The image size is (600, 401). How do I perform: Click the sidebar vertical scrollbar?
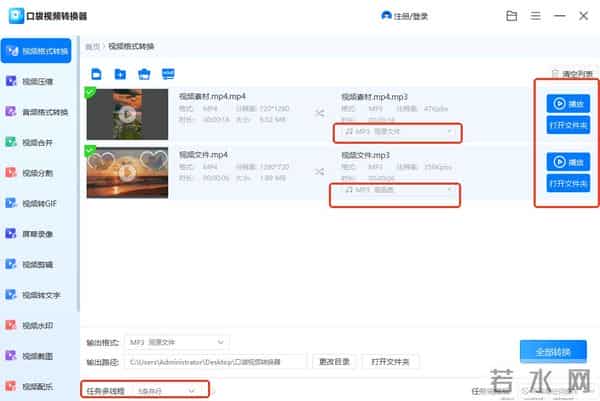[78, 174]
